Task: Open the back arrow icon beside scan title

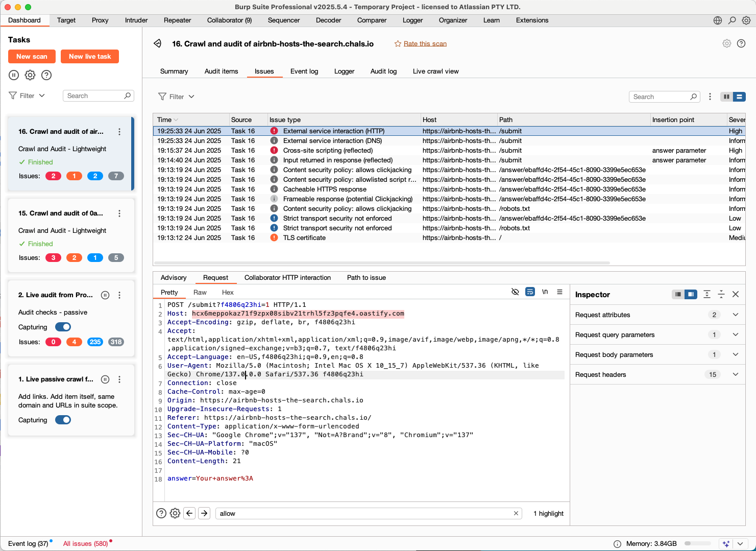Action: pos(158,43)
